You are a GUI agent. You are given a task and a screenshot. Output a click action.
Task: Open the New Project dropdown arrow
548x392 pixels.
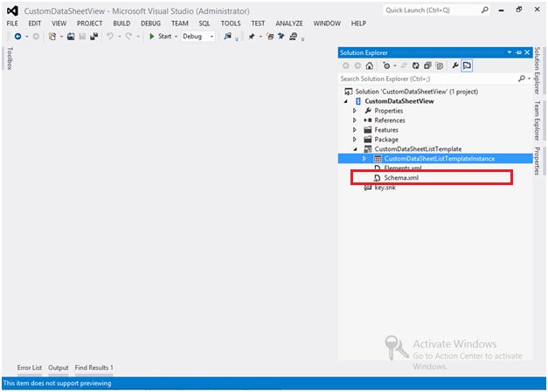(x=61, y=37)
